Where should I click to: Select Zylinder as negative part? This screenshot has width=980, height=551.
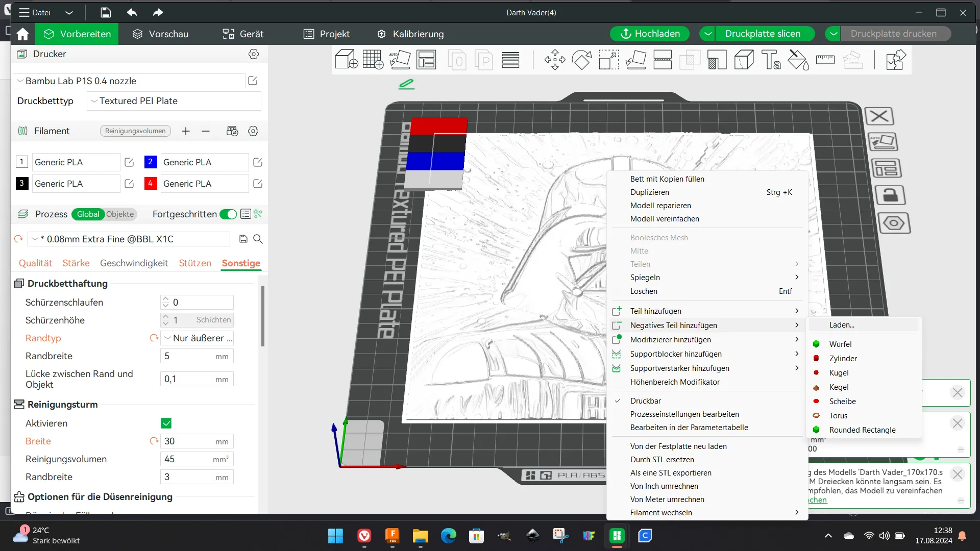click(864, 359)
